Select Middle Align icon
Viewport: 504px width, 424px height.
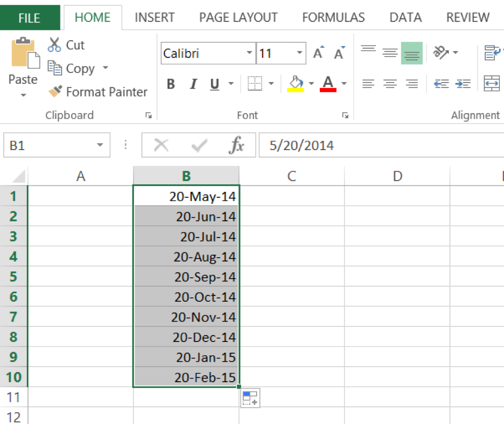390,53
